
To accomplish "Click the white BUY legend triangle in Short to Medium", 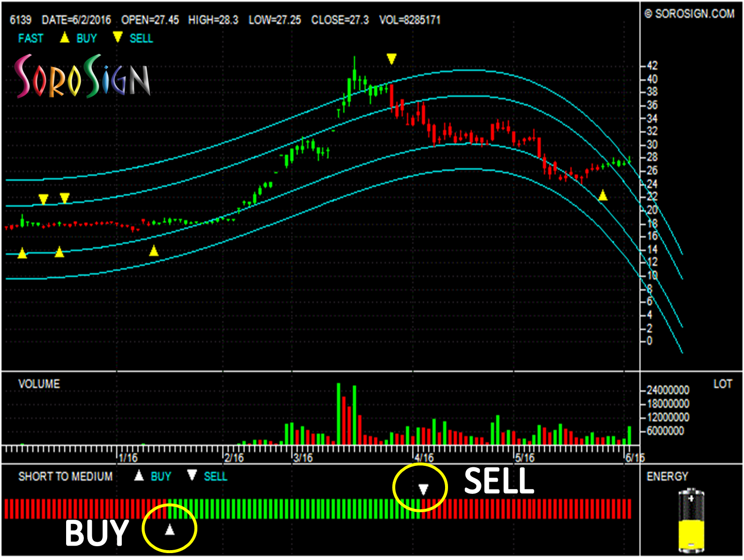I will (x=139, y=476).
